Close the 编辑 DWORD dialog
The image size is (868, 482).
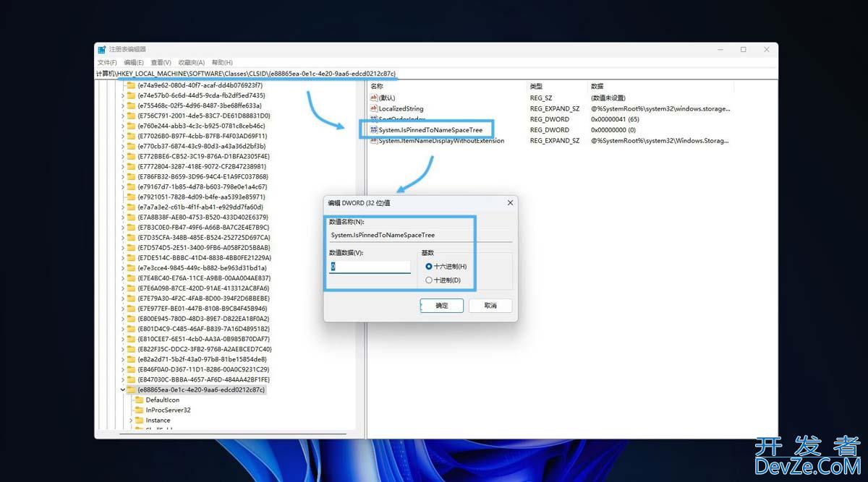[509, 203]
